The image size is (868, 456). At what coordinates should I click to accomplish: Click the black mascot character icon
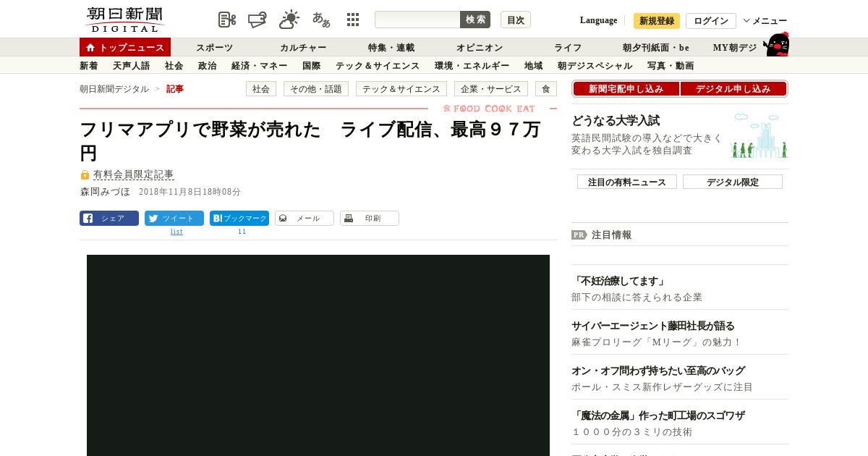776,45
